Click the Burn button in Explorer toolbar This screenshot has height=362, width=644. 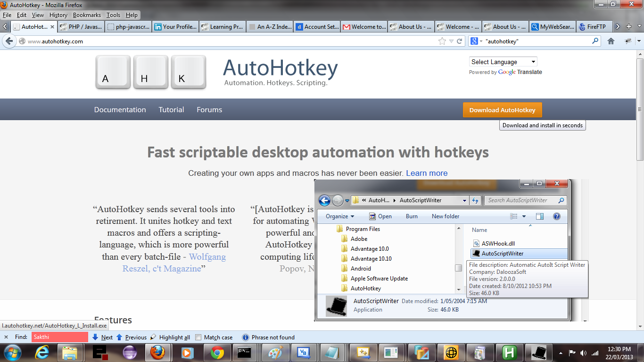[x=412, y=216]
